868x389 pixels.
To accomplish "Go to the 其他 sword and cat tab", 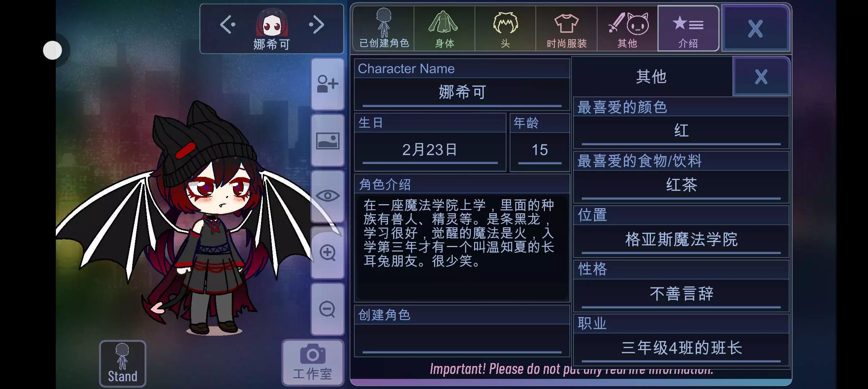I will (627, 28).
